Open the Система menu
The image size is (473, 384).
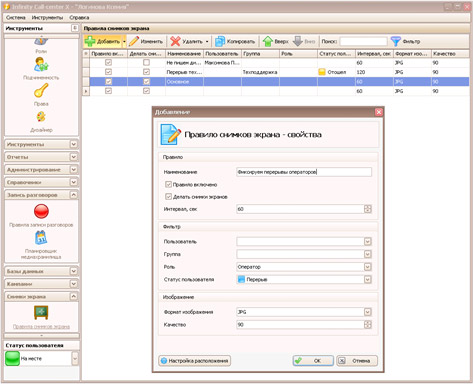[x=16, y=18]
